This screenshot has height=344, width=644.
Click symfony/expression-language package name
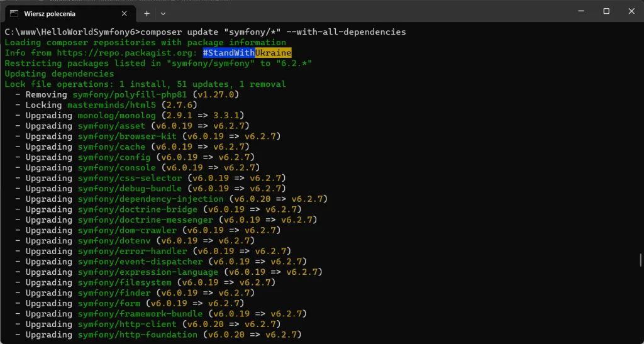pos(148,272)
